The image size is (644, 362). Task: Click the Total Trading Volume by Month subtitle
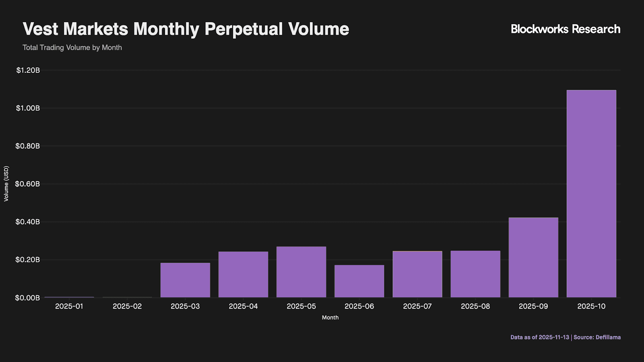click(x=72, y=47)
